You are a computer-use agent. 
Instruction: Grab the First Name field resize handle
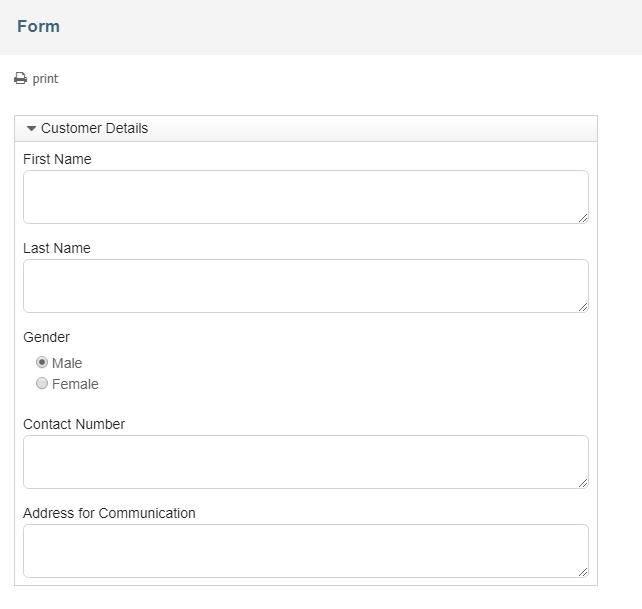(x=583, y=218)
